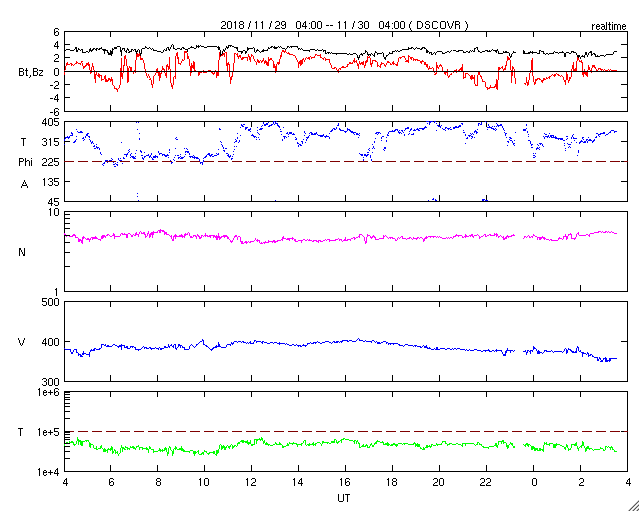The width and height of the screenshot is (640, 512).
Task: Click the "135" tick label
Action: click(x=51, y=182)
